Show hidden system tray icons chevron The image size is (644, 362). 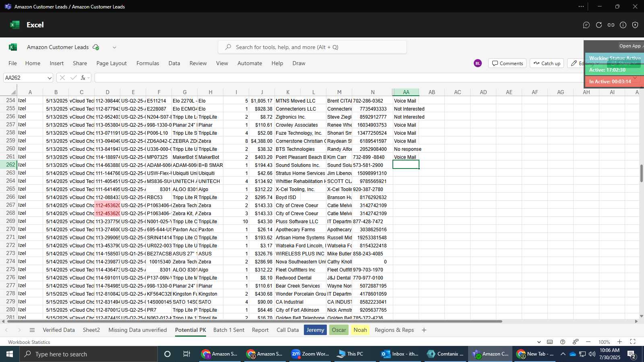click(x=563, y=354)
